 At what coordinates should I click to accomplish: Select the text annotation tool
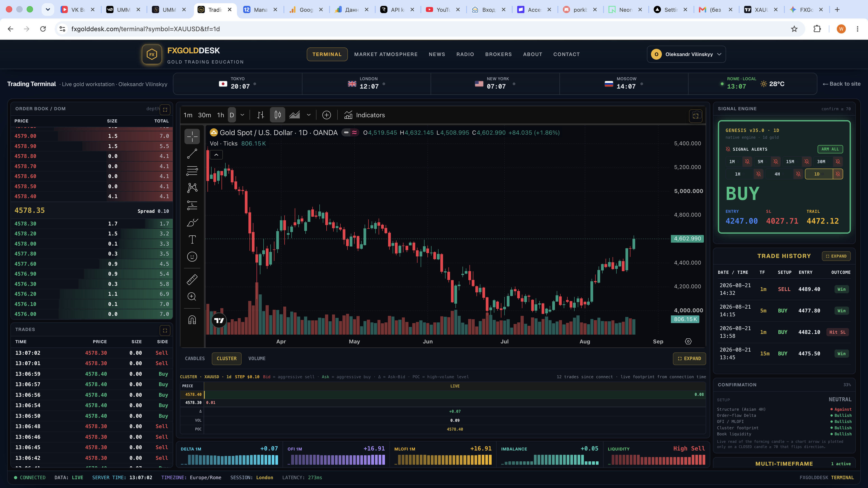(192, 239)
